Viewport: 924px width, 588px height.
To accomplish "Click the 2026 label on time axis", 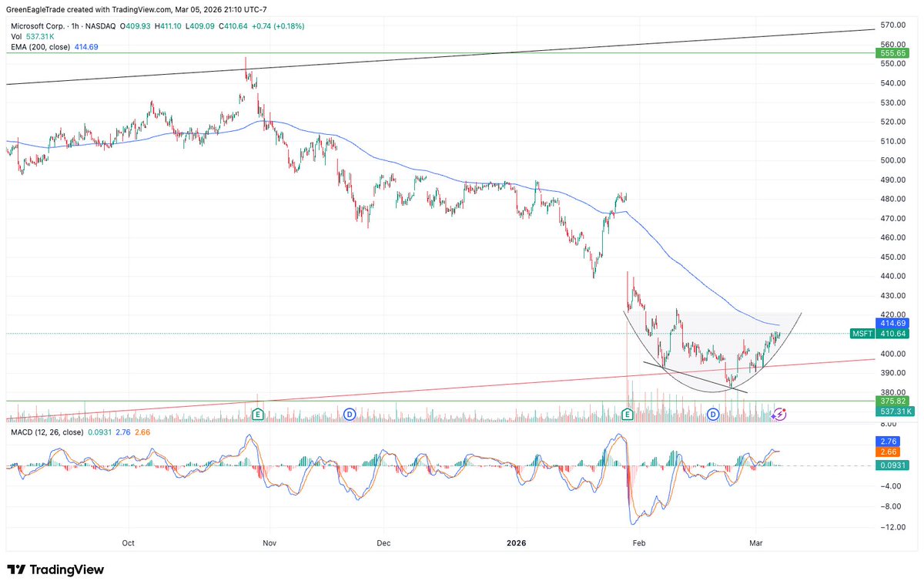I will point(517,543).
